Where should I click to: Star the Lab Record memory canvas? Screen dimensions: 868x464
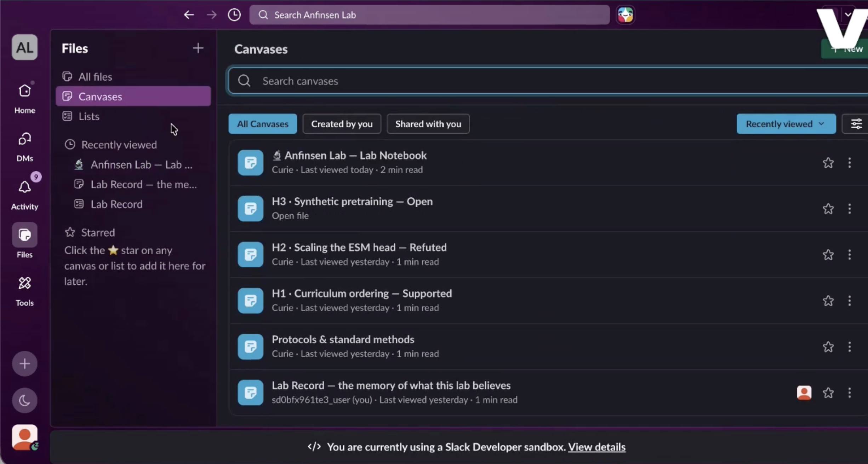[828, 393]
